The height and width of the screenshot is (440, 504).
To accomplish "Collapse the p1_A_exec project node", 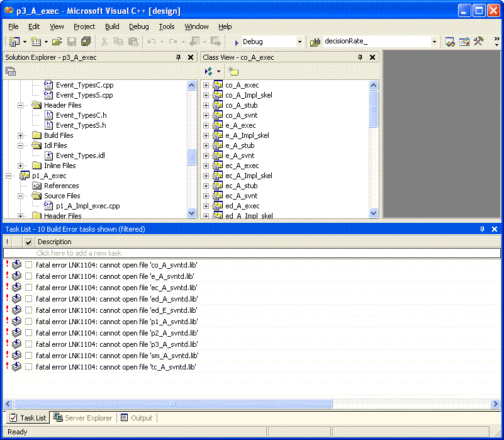I will click(x=8, y=176).
